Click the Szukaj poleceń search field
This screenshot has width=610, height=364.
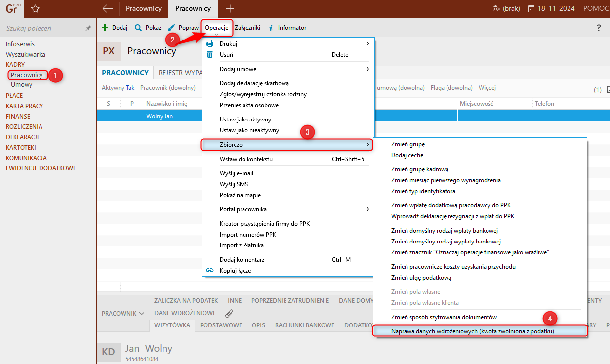tap(44, 29)
